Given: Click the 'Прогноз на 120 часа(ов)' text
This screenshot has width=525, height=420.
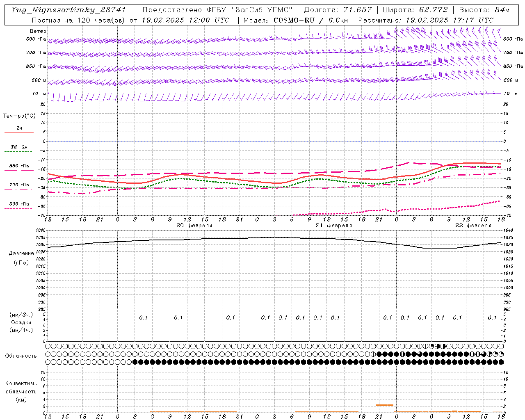Looking at the screenshot, I should coord(79,20).
